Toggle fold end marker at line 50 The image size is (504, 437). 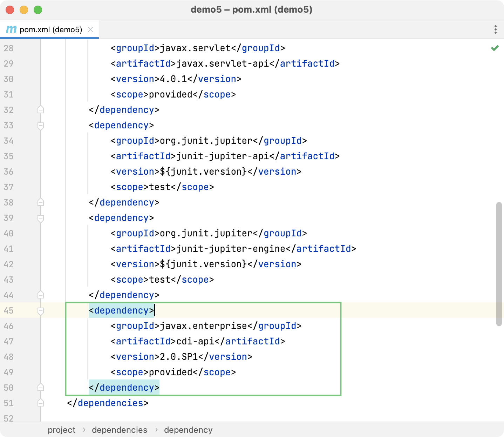(41, 388)
